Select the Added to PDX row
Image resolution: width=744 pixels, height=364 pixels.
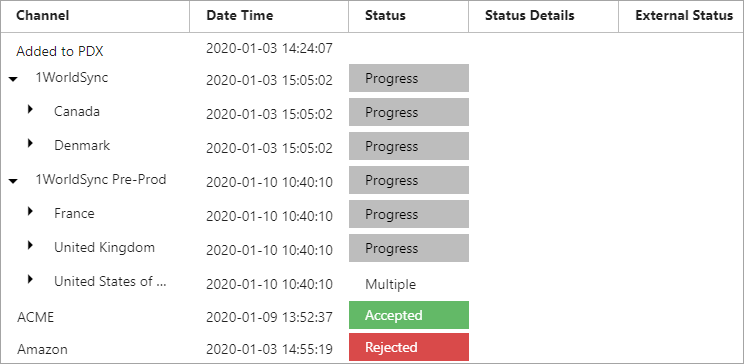click(372, 49)
